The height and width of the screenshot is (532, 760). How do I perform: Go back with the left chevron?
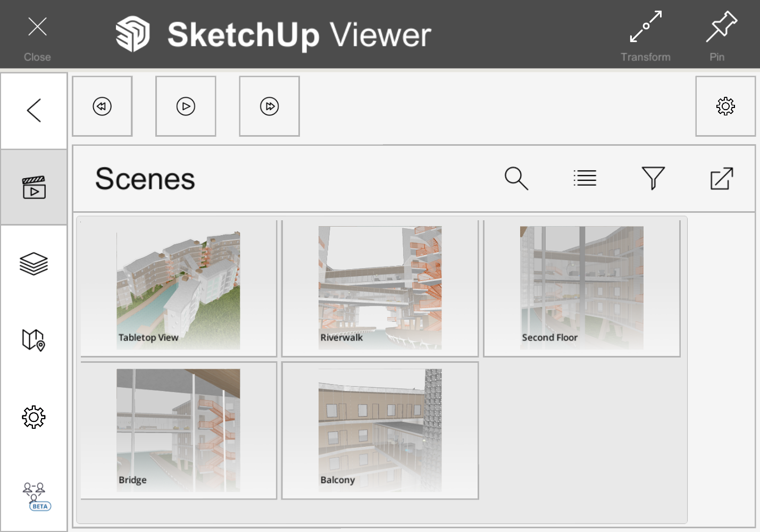point(34,111)
